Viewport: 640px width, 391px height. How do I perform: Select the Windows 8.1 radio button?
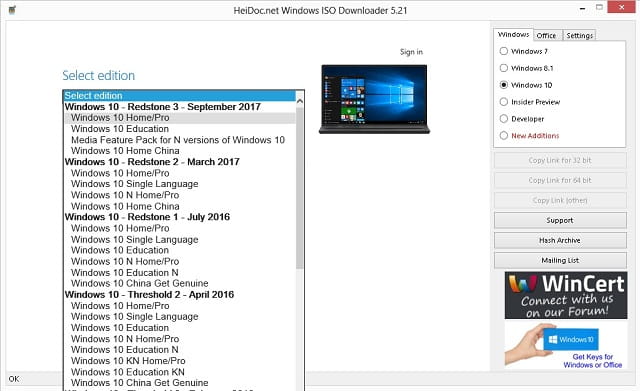(504, 68)
